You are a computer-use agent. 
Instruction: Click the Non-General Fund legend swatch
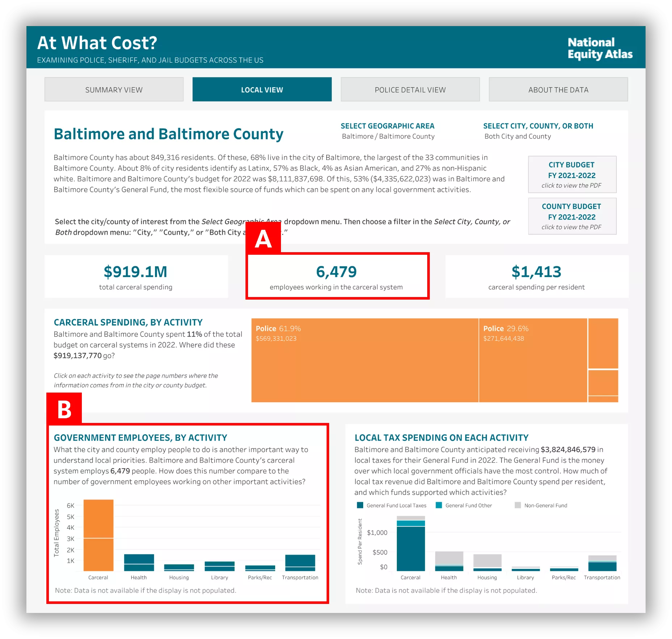(518, 505)
